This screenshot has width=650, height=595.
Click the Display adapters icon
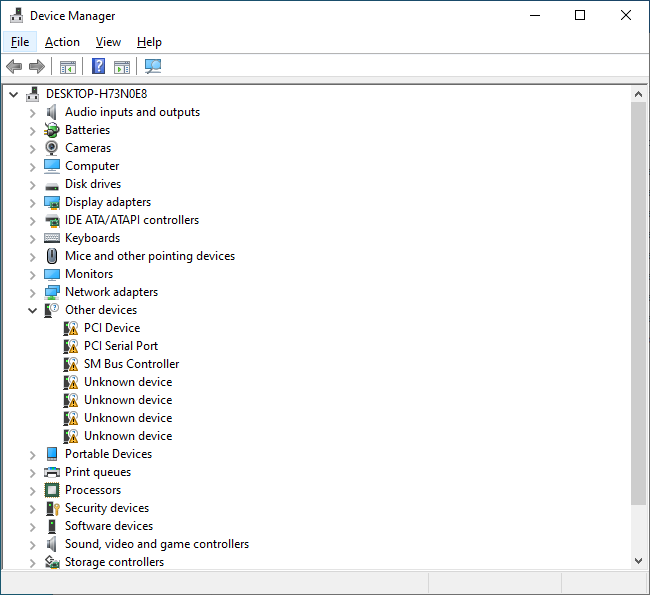[52, 202]
